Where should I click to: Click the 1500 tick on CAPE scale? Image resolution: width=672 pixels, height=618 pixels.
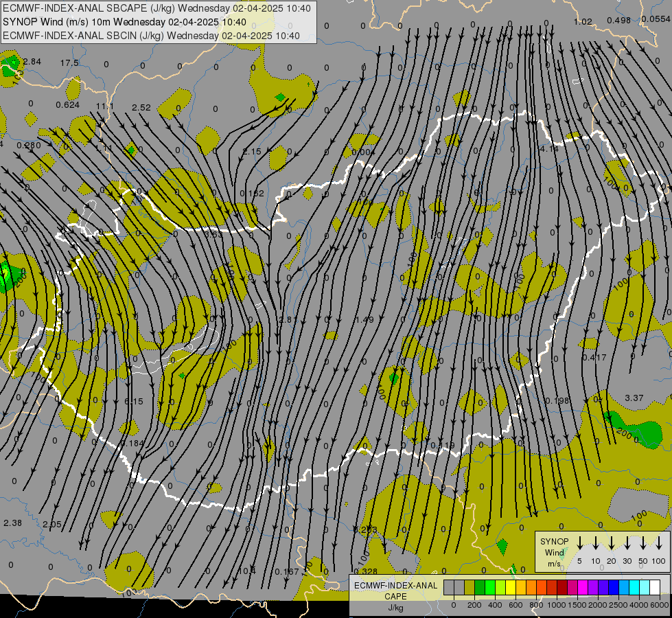pyautogui.click(x=577, y=605)
